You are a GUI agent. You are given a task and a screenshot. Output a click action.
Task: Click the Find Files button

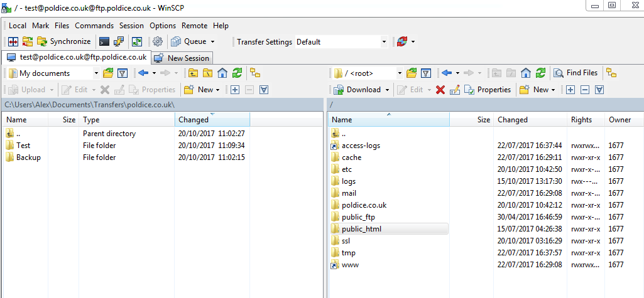[x=576, y=73]
